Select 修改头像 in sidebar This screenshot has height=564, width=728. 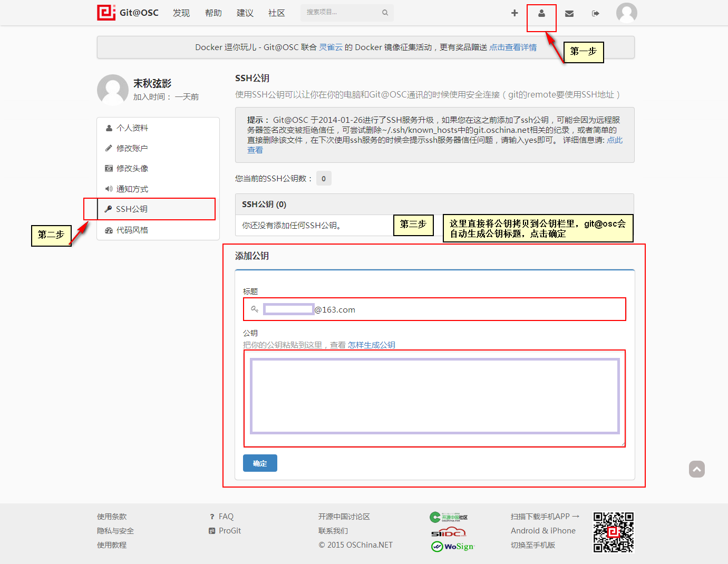click(158, 169)
